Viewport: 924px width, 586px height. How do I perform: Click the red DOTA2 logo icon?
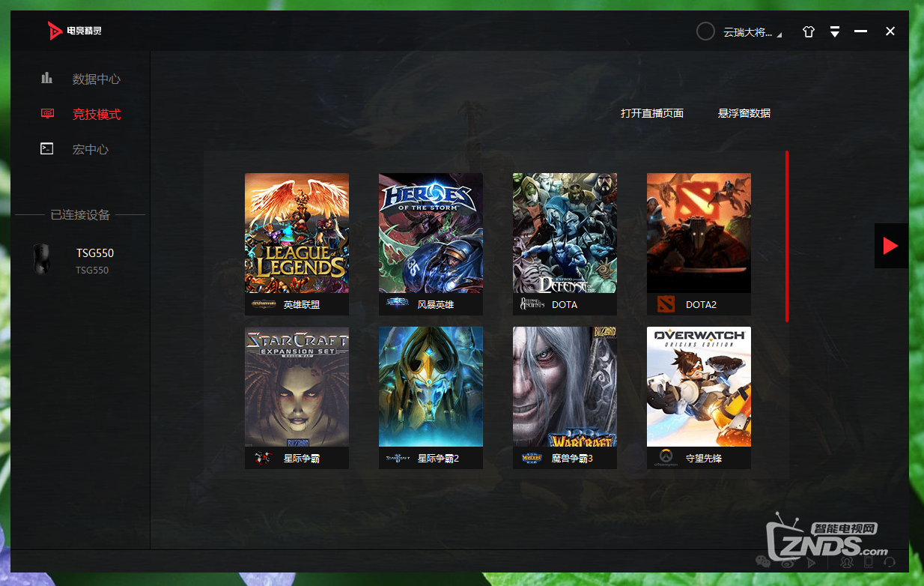point(666,304)
